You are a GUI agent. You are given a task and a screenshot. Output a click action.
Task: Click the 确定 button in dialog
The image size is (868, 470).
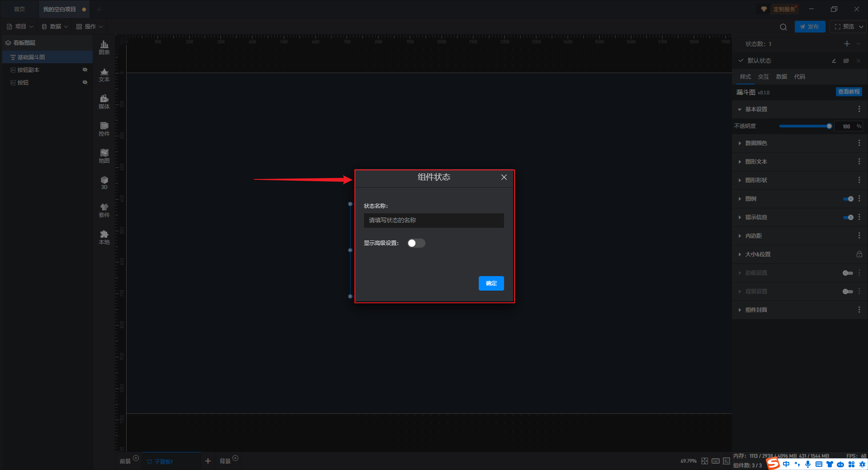491,283
